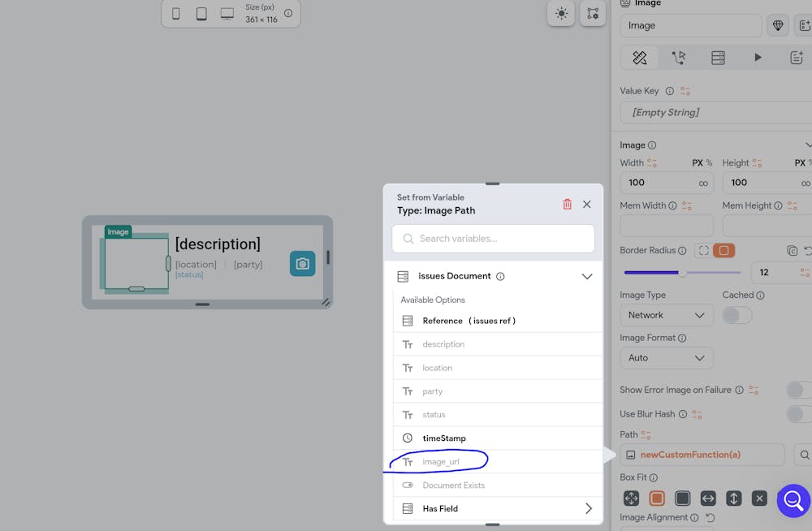This screenshot has width=812, height=531.
Task: Select the none Box Fit X icon
Action: (x=759, y=499)
